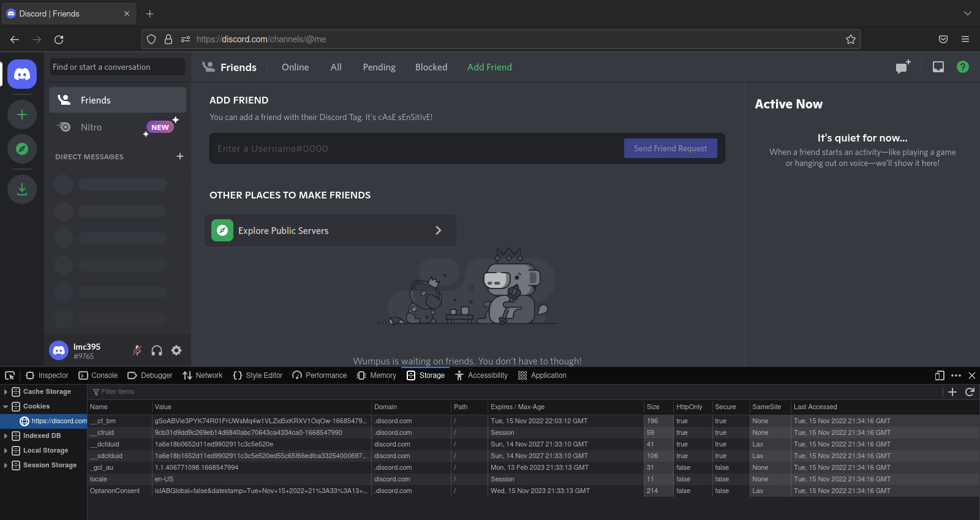Expand the Session Storage tree node
980x520 pixels.
(x=6, y=465)
